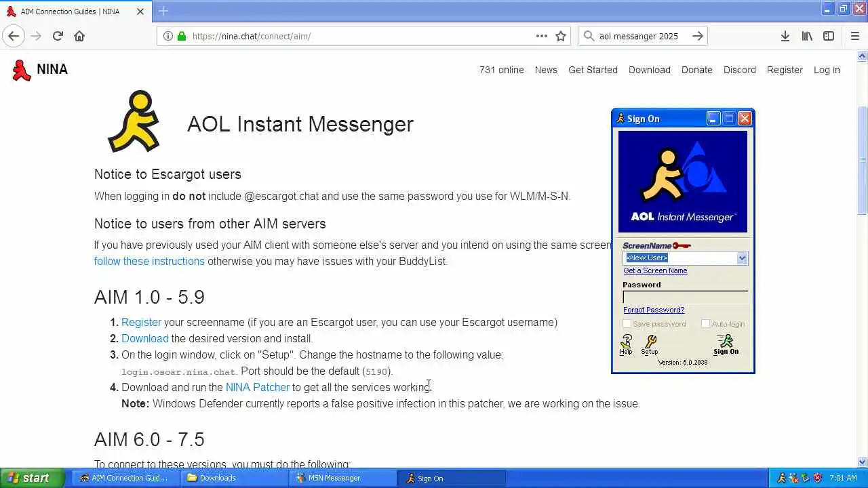Click the taskbar clock showing 7:01 AM
The width and height of the screenshot is (868, 488).
click(844, 478)
